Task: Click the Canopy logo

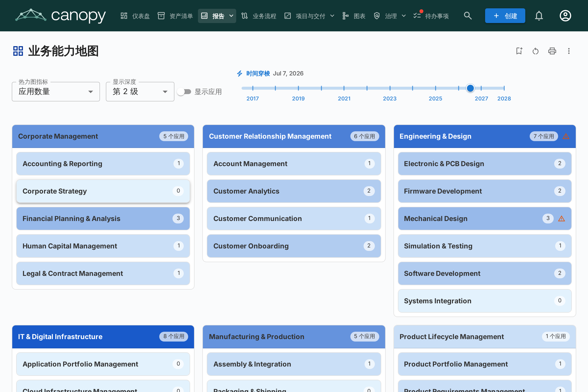Action: point(61,16)
